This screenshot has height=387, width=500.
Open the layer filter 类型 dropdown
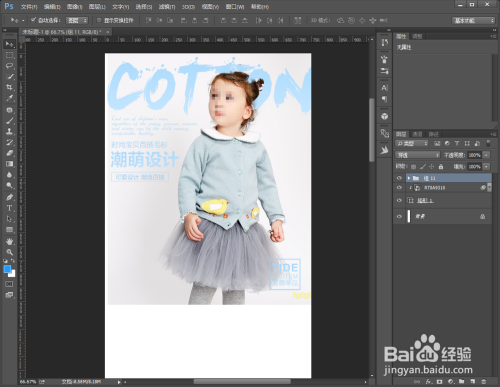(412, 143)
